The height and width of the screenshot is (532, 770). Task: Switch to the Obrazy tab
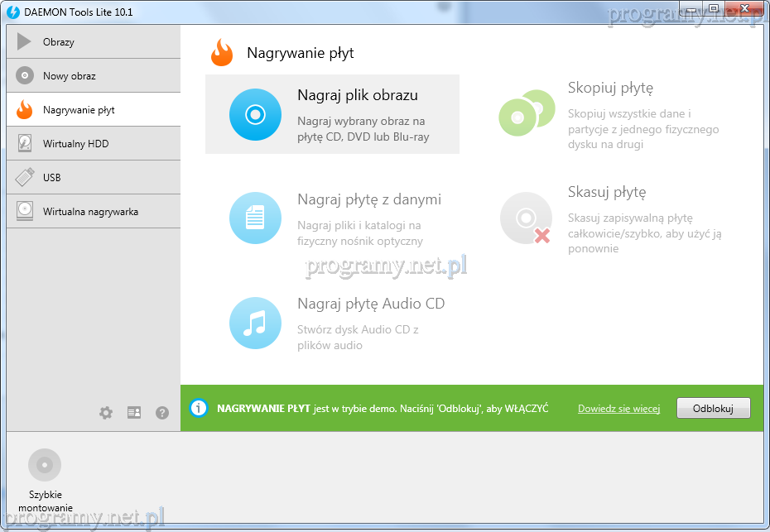[93, 42]
